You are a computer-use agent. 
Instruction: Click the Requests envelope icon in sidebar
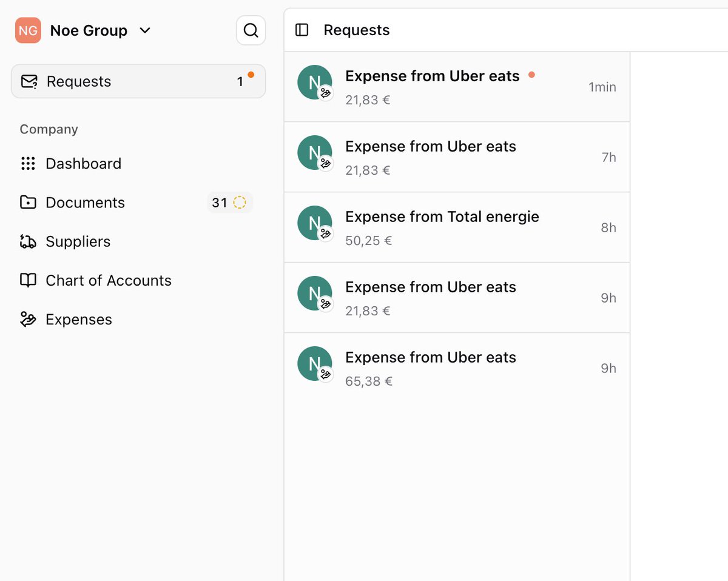coord(29,81)
